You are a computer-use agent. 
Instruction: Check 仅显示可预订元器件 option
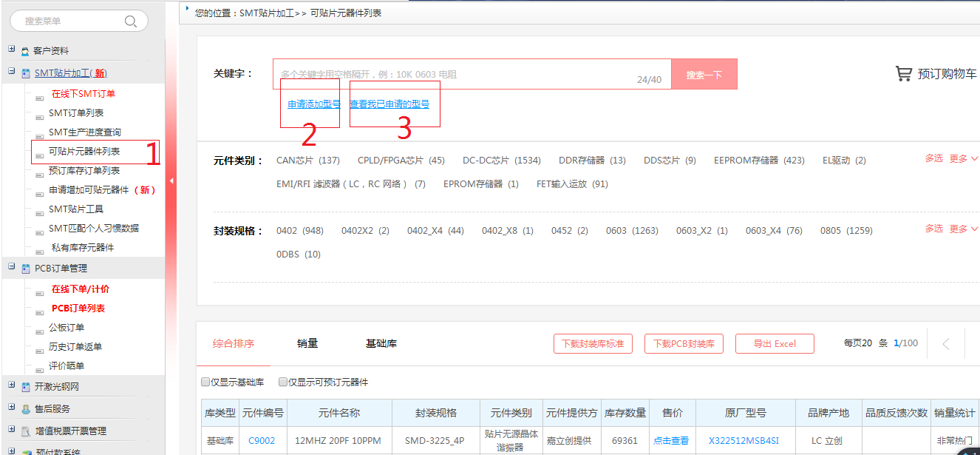coord(283,382)
